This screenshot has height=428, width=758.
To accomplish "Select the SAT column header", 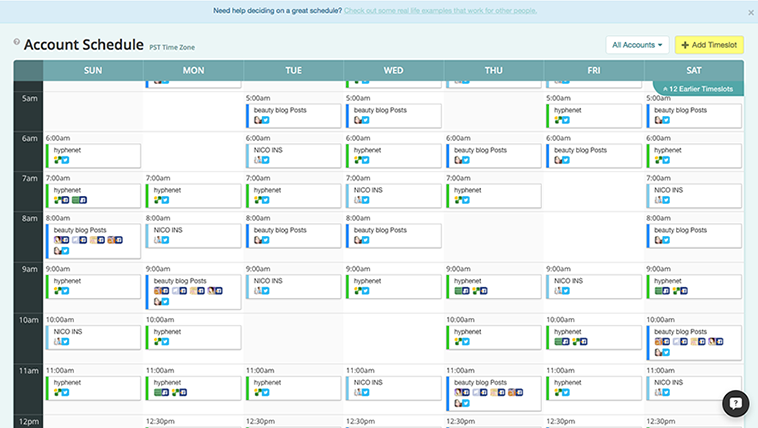I will click(x=693, y=71).
